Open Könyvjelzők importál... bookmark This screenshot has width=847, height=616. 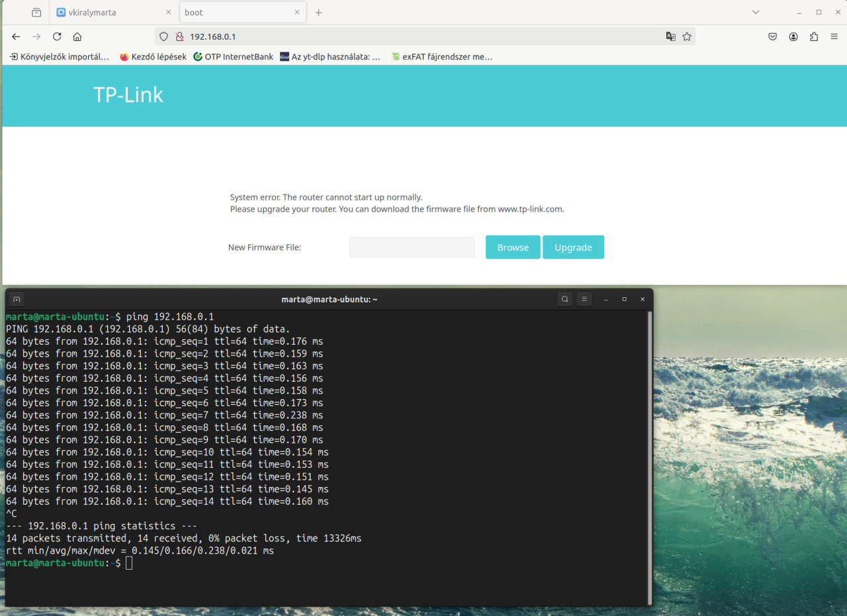coord(60,57)
